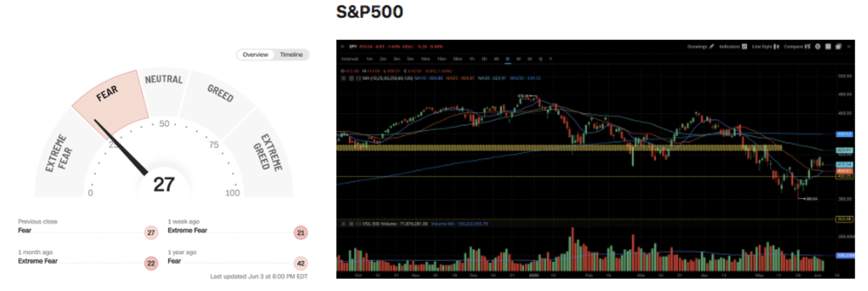Click the MA10 value label
Image resolution: width=868 pixels, height=291 pixels.
(428, 78)
